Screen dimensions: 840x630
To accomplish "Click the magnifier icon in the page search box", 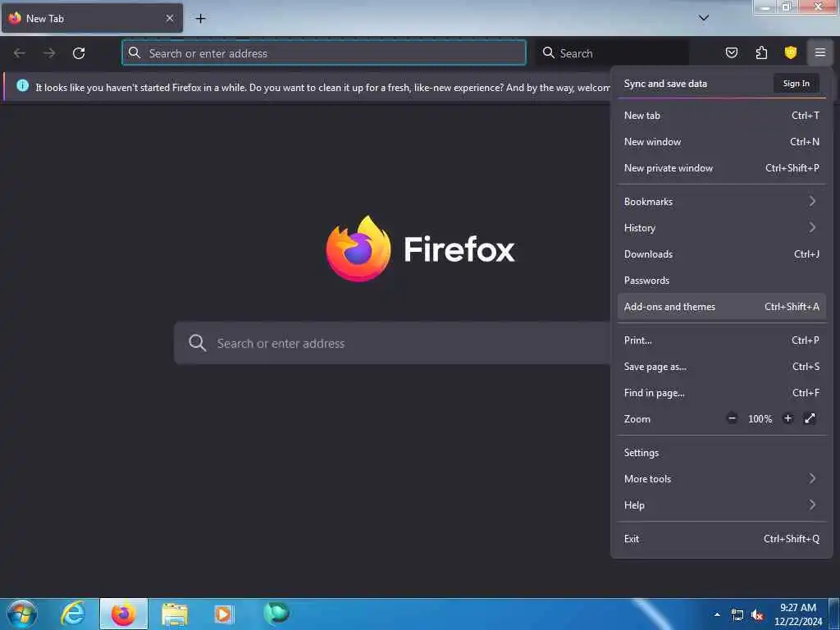I will pyautogui.click(x=197, y=343).
